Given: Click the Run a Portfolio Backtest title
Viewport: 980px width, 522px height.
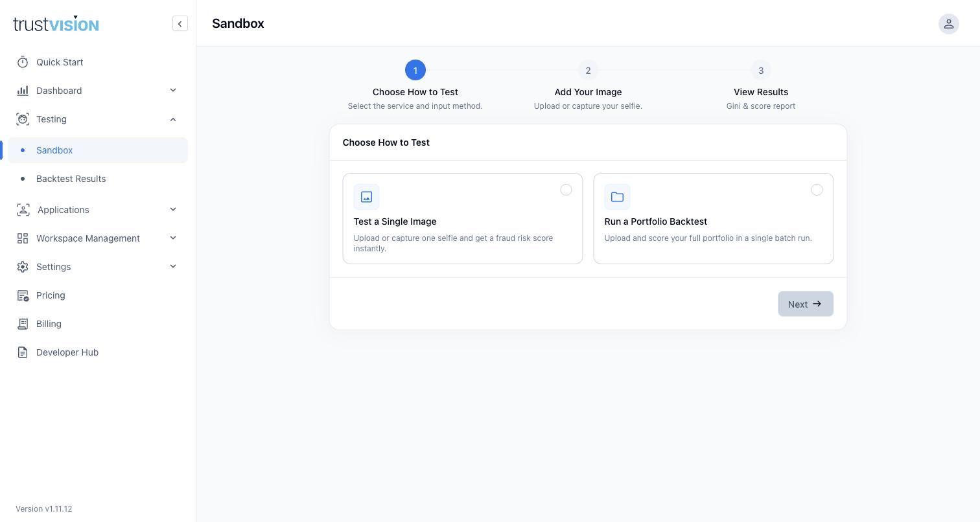Looking at the screenshot, I should click(x=655, y=221).
